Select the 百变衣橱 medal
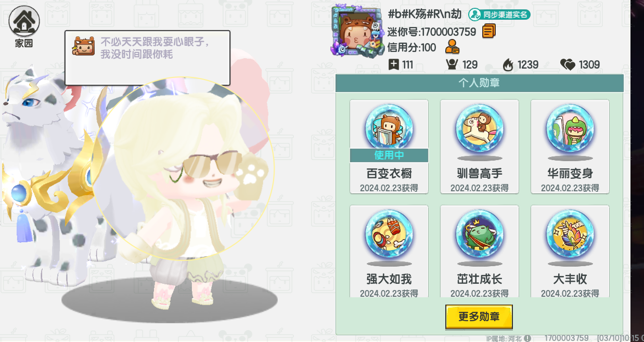Viewport: 644px width, 342px height. click(389, 147)
